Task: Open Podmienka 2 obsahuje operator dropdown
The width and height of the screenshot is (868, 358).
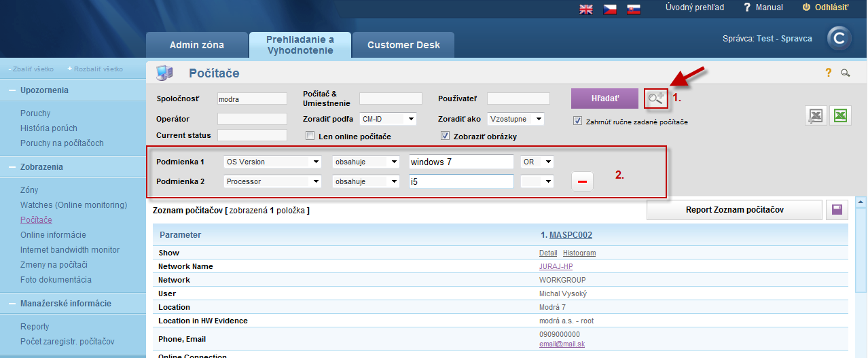Action: pos(365,181)
